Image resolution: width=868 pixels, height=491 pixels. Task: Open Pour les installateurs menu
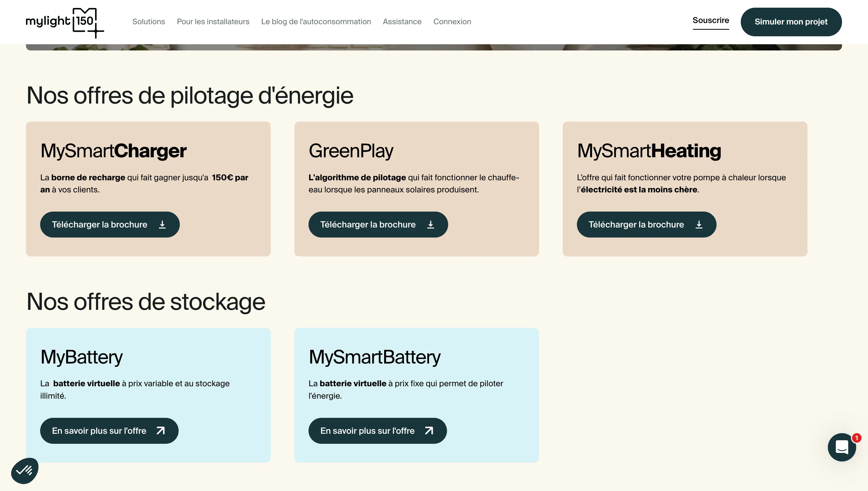[x=213, y=22]
